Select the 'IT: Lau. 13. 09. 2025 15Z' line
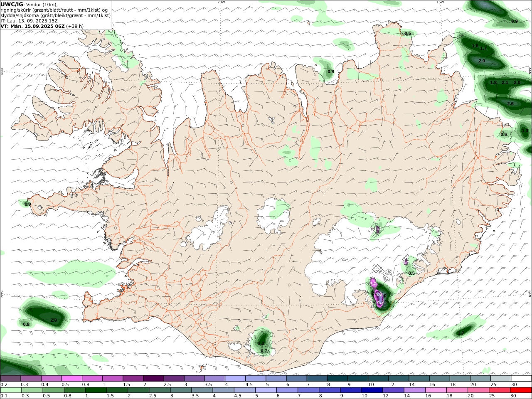Screen dimensions: 532x399 29,20
